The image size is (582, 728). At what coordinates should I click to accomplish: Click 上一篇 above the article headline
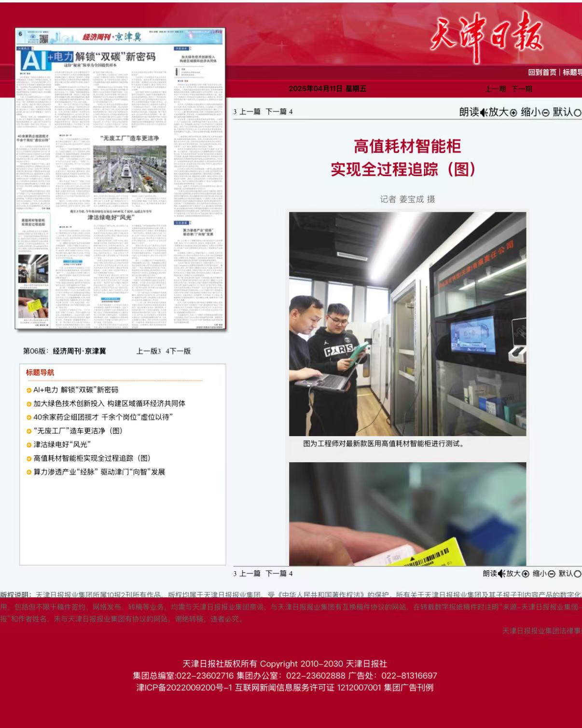click(249, 111)
